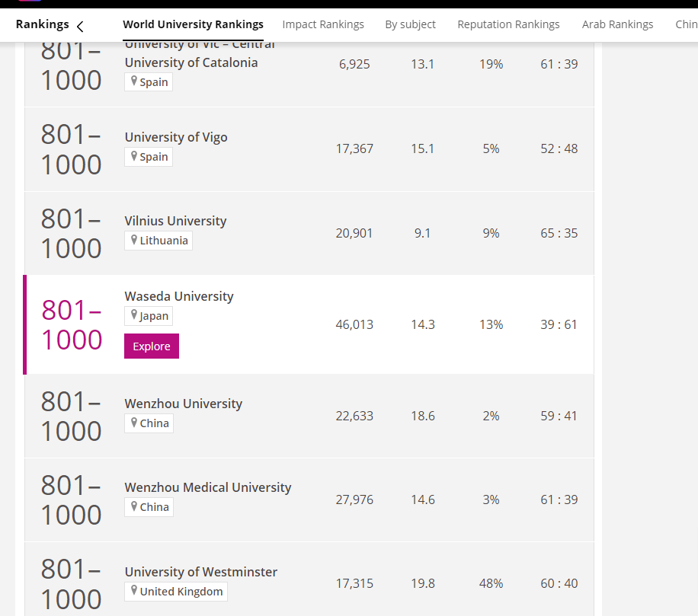The width and height of the screenshot is (698, 616).
Task: Select the 39 : 61 gender ratio
Action: [559, 324]
